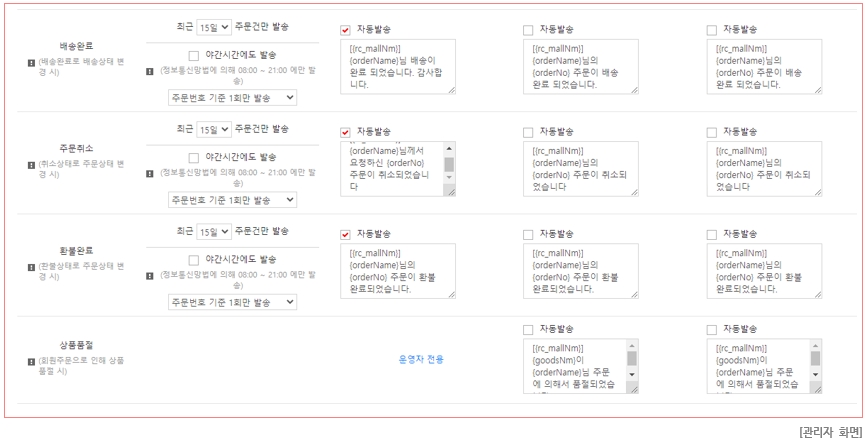Tick the middle 자동발송 checkbox in 상품품절 row

pos(528,329)
